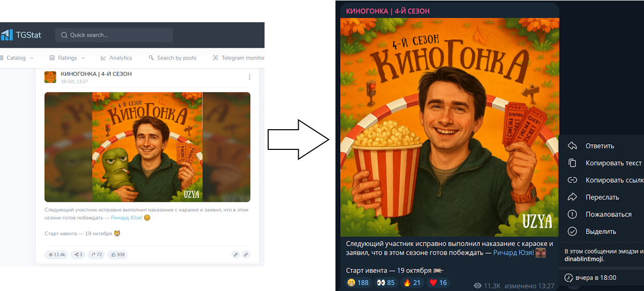
Task: Click the Catalog grid icon
Action: click(x=1, y=58)
